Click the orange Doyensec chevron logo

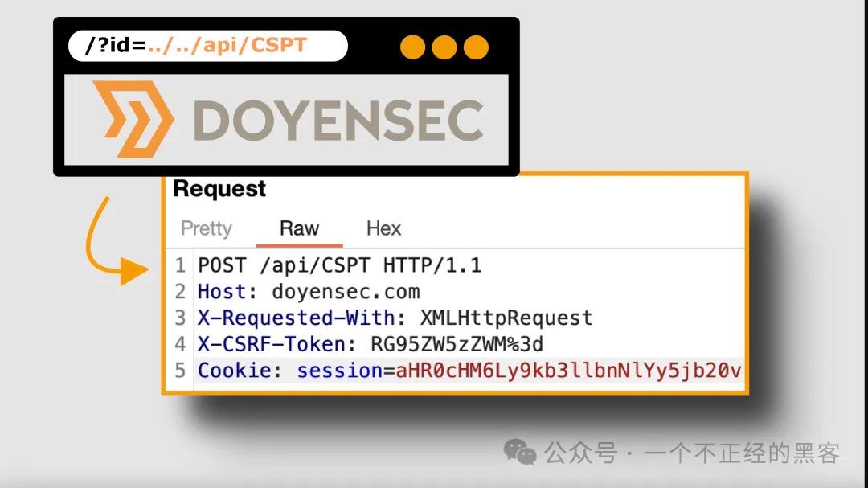(x=133, y=119)
